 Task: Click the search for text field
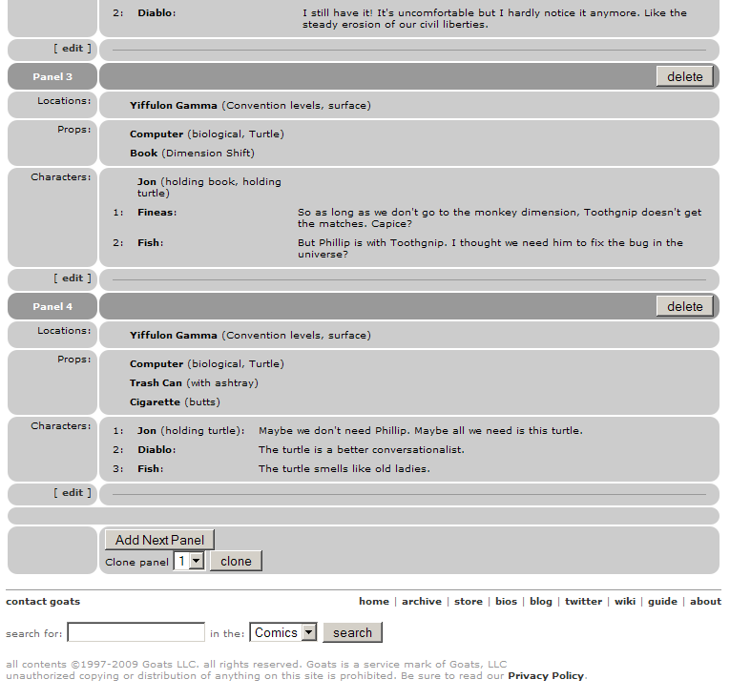pyautogui.click(x=136, y=632)
